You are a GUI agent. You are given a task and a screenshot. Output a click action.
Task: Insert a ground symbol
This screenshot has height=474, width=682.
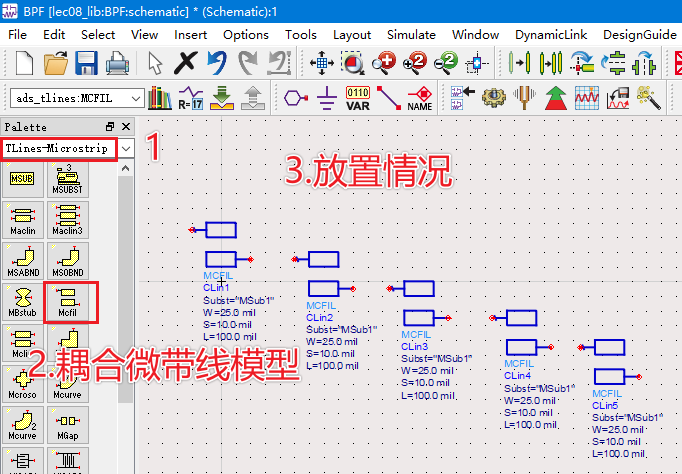coord(327,98)
